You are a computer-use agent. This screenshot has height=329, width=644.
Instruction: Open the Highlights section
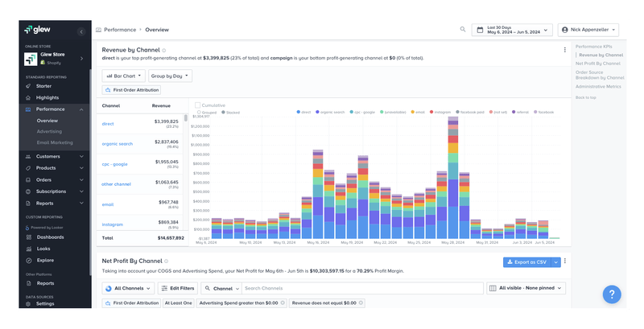click(x=47, y=97)
